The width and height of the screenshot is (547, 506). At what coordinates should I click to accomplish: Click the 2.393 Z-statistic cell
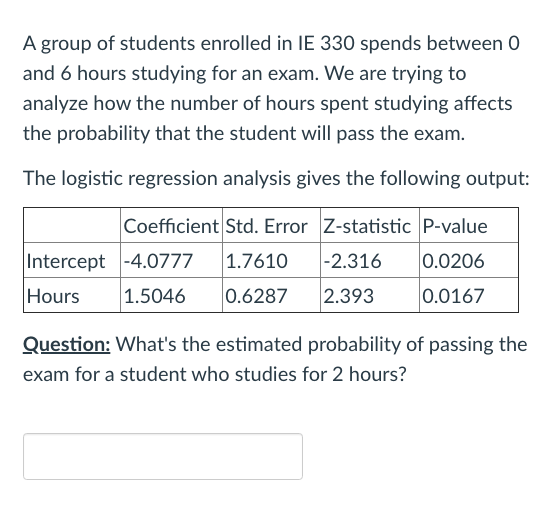pos(370,295)
